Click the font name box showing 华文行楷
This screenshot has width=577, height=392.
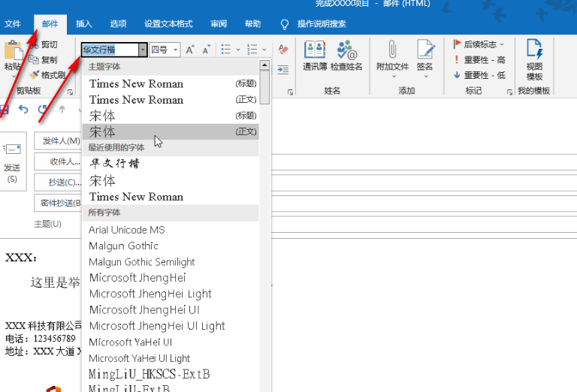click(x=110, y=50)
